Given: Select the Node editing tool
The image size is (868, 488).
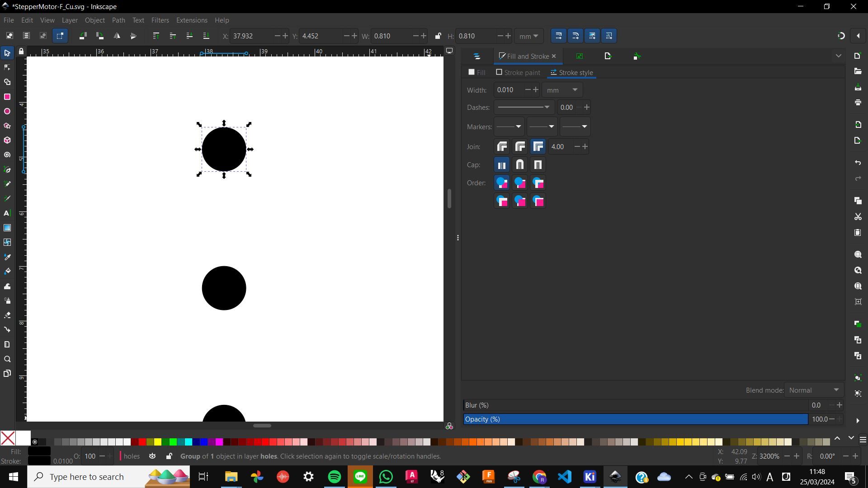Looking at the screenshot, I should pyautogui.click(x=7, y=67).
